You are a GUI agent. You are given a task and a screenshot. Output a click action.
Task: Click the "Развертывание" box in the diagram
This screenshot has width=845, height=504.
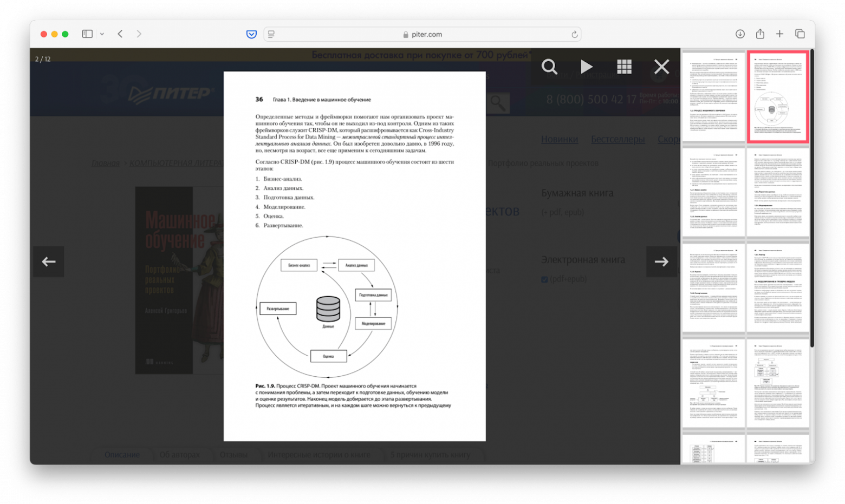click(x=278, y=309)
